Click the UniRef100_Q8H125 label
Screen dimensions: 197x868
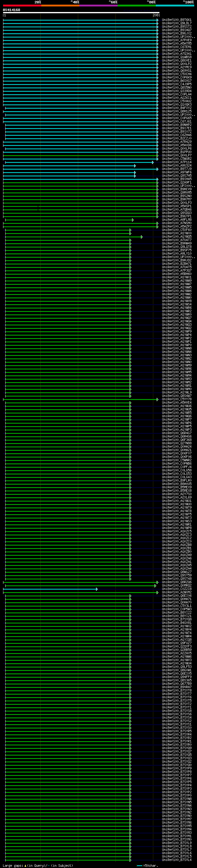point(177,111)
